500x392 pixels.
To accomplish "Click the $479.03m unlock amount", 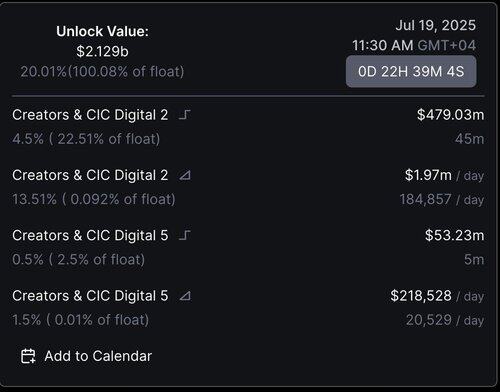I will [450, 115].
